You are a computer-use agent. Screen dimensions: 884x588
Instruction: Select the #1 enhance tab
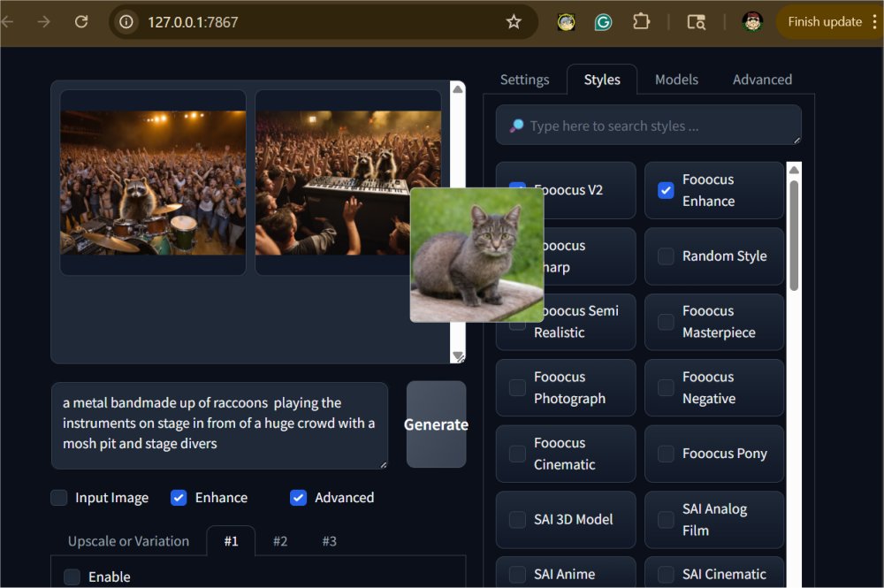click(231, 541)
